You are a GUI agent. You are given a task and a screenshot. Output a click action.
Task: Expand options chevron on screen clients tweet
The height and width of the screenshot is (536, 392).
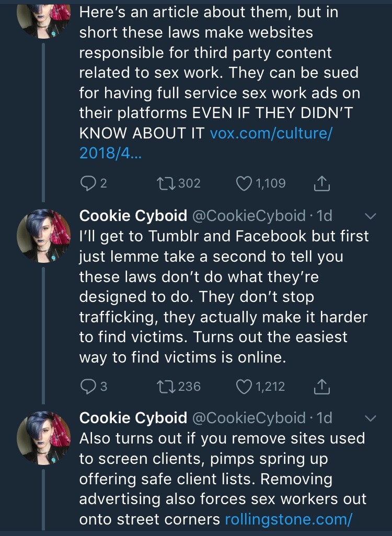coord(370,419)
